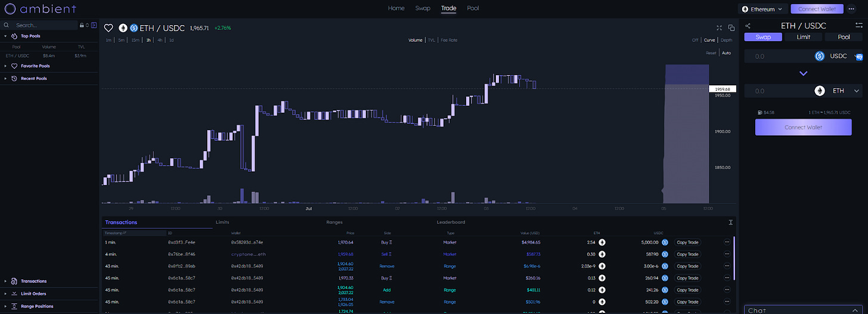Image resolution: width=868 pixels, height=314 pixels.
Task: Open the Swap page from top navigation
Action: coord(423,8)
